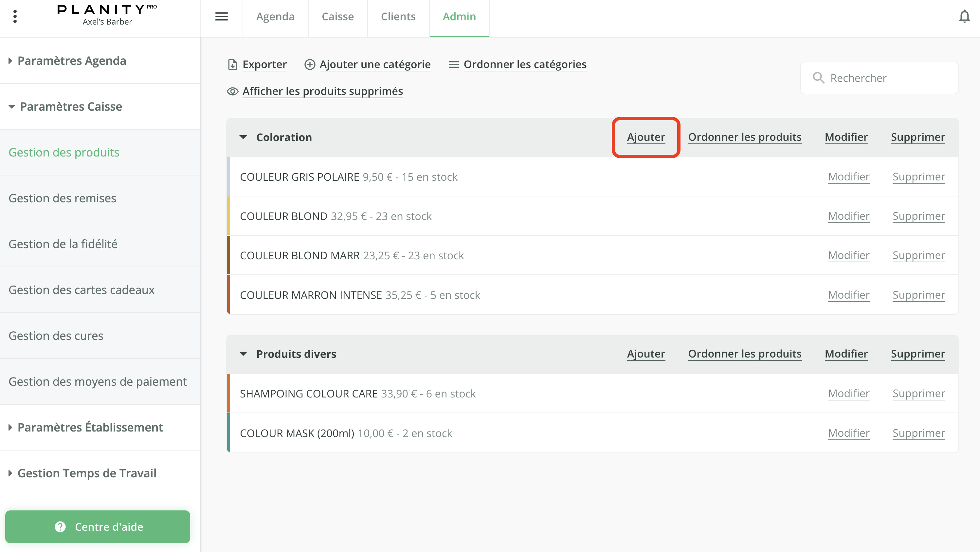Click the COULEUR BLOND yellow color bar

tap(228, 216)
